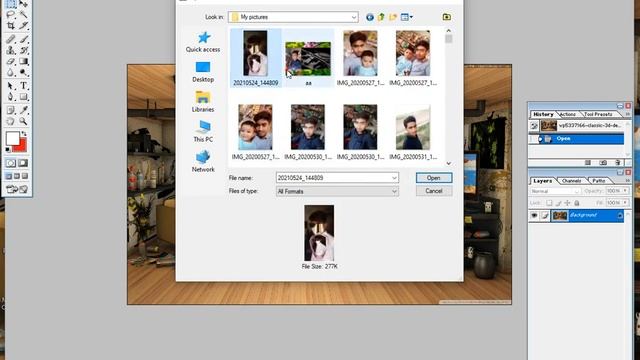640x360 pixels.
Task: Select the Move tool
Action: [24, 4]
